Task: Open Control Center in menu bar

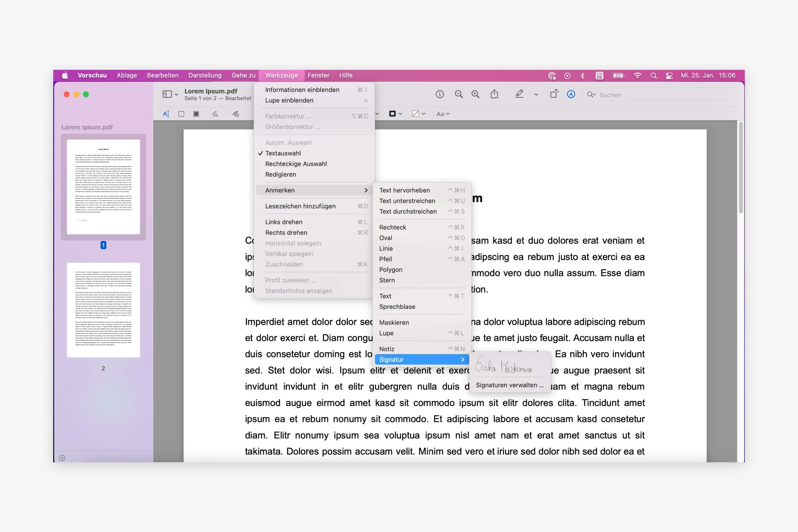Action: pyautogui.click(x=669, y=76)
